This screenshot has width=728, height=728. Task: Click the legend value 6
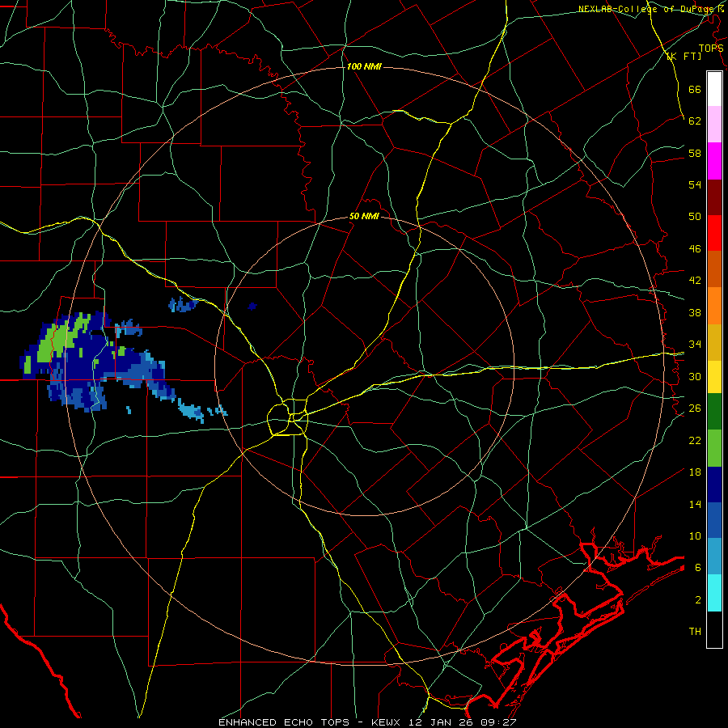click(698, 567)
